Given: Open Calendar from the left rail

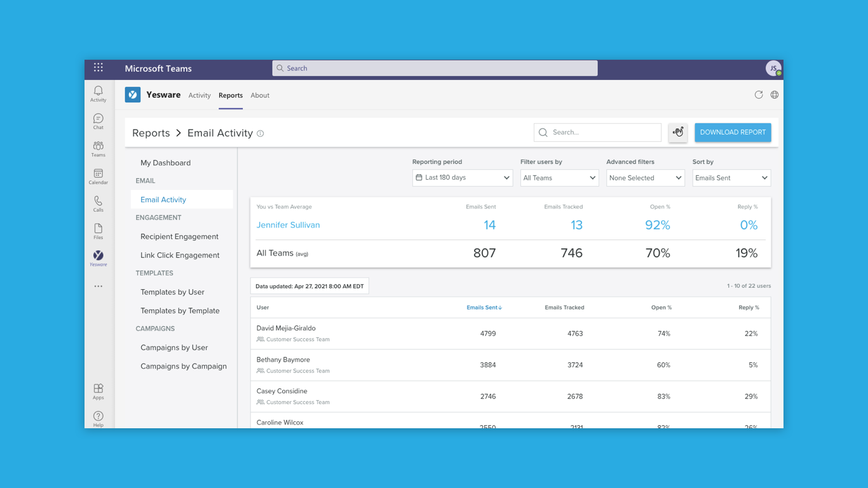Looking at the screenshot, I should (x=98, y=176).
